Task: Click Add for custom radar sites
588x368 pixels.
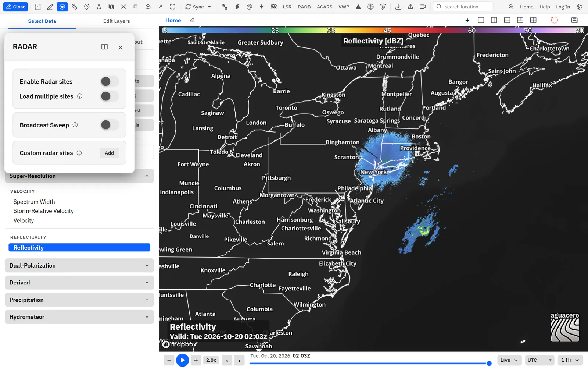Action: [109, 153]
